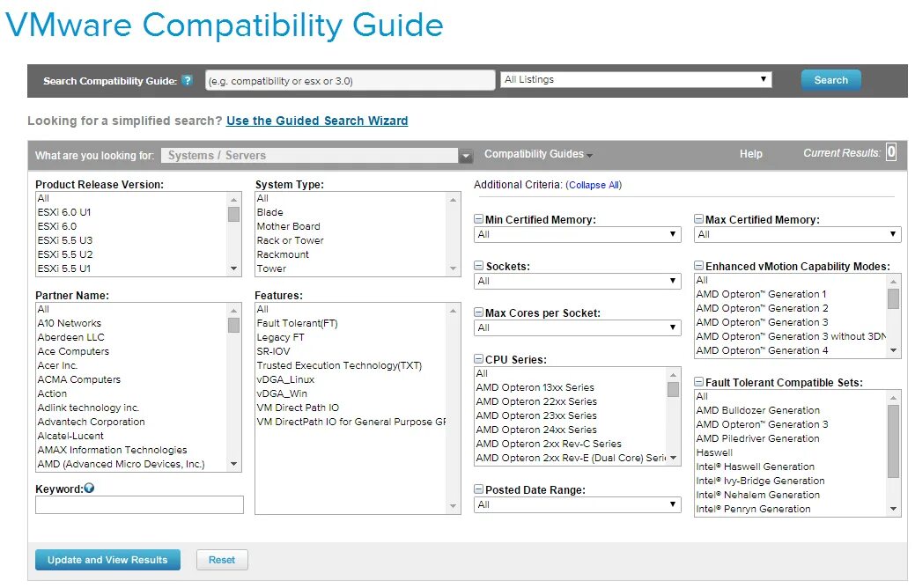This screenshot has width=915, height=588.
Task: Open the Guided Search Wizard link
Action: [x=317, y=121]
